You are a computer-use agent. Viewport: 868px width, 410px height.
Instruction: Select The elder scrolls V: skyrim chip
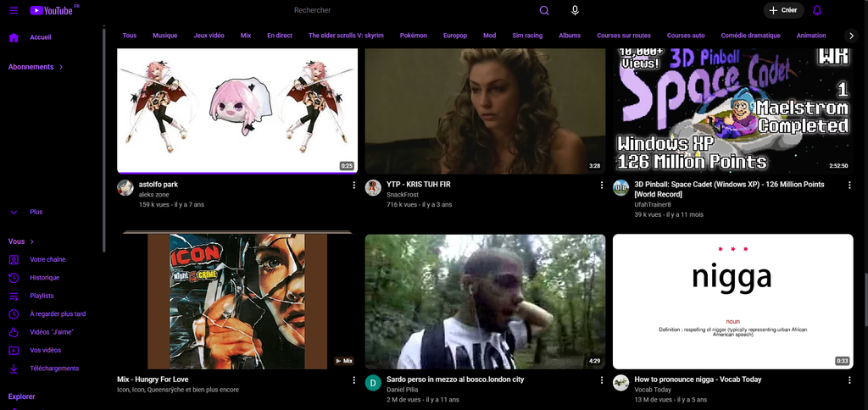pos(346,36)
